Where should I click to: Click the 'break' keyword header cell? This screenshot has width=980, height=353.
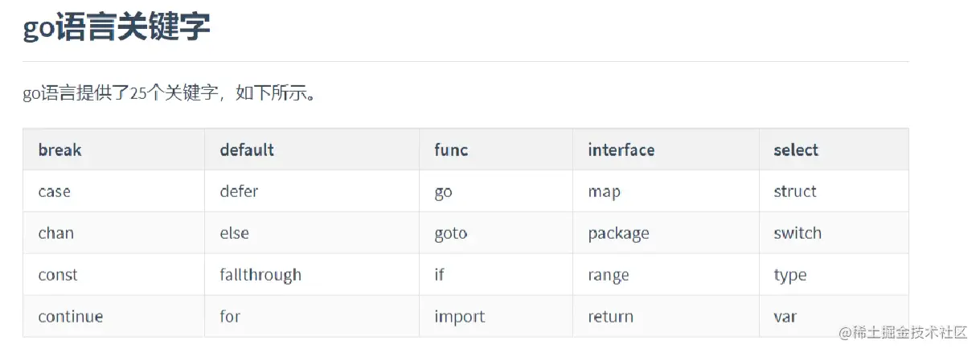[x=59, y=150]
